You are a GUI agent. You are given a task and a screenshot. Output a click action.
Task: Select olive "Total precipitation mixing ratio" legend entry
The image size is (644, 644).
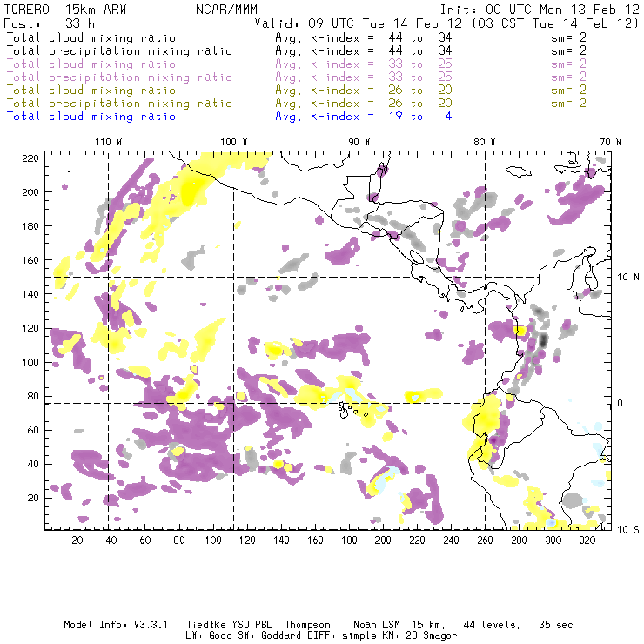(119, 103)
